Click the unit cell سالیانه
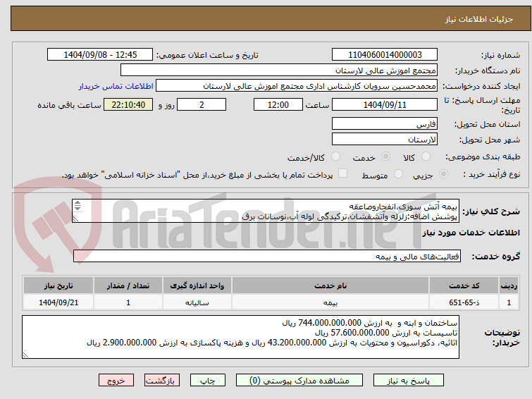 tap(197, 302)
